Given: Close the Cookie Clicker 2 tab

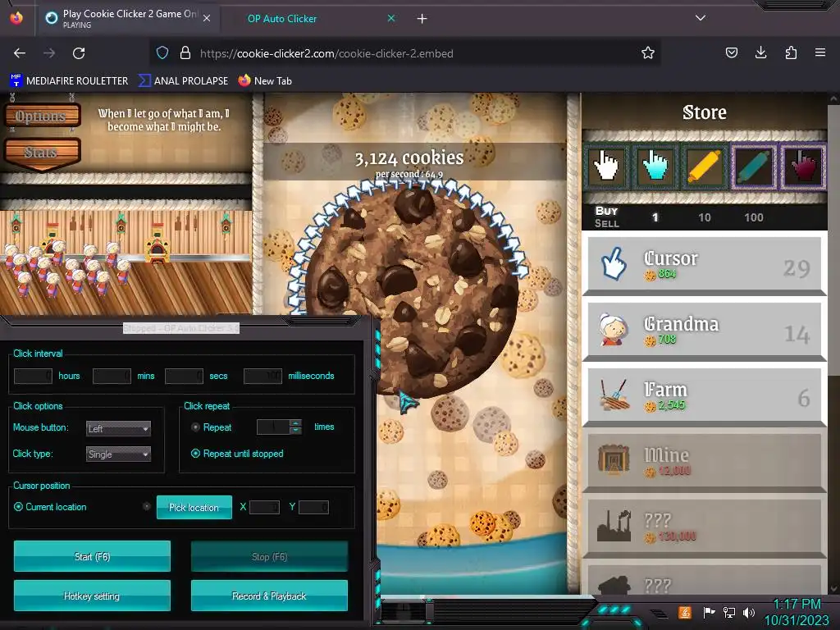Looking at the screenshot, I should click(x=207, y=18).
